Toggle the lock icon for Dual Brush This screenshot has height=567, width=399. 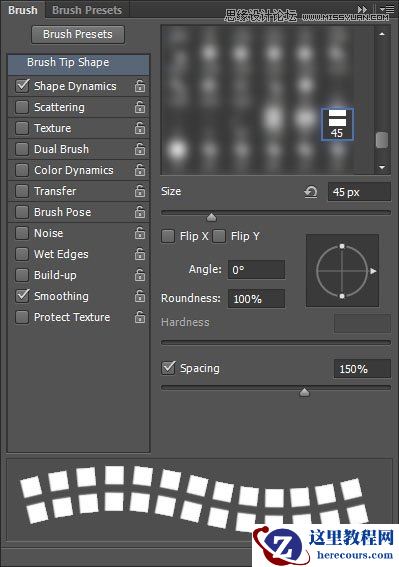click(140, 149)
